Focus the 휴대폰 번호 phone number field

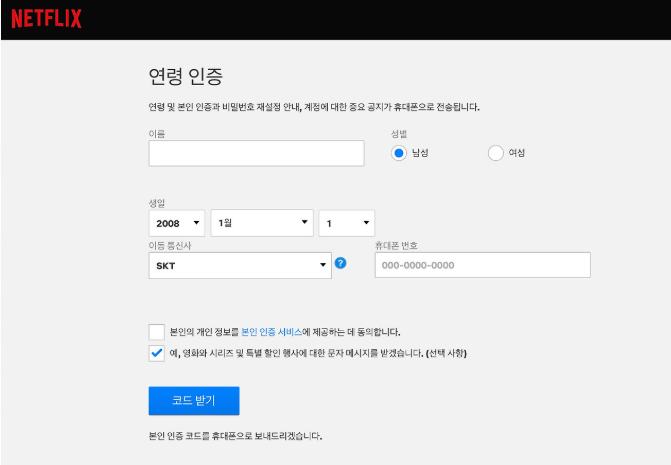(x=483, y=265)
